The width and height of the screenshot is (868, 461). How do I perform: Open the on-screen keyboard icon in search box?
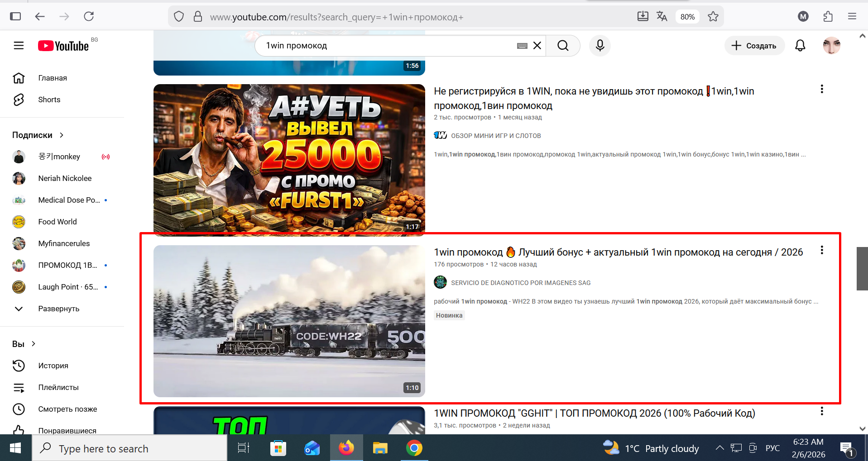click(522, 46)
